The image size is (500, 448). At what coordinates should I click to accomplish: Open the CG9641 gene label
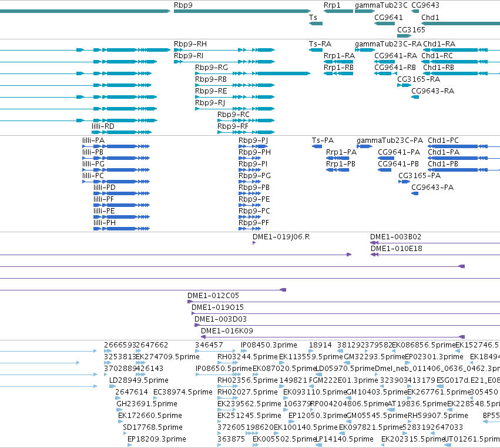coord(388,18)
